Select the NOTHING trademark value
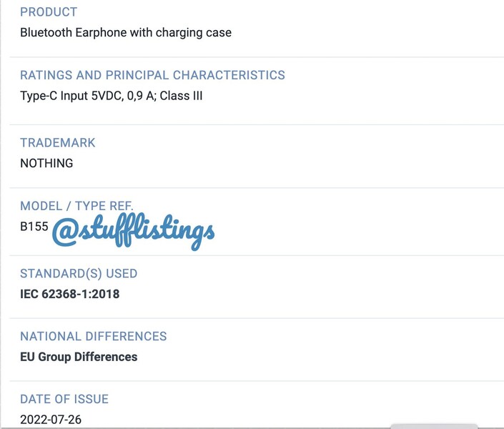This screenshot has width=504, height=429. [x=46, y=163]
